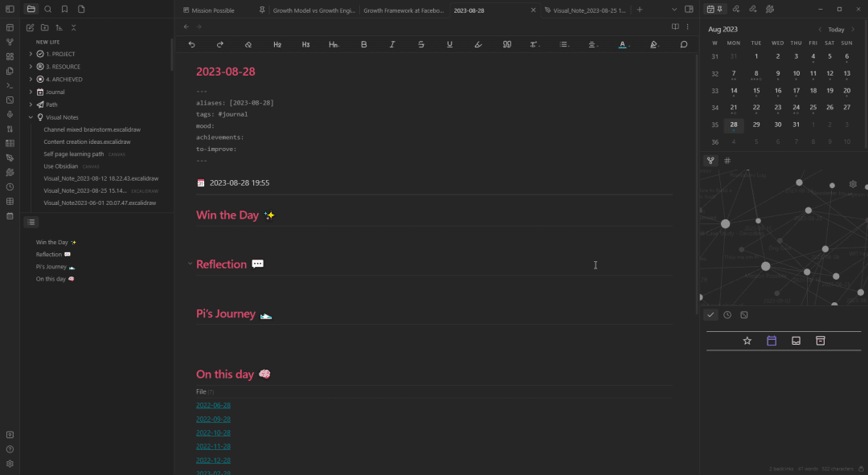The height and width of the screenshot is (475, 868).
Task: Click the new note icon in file explorer
Action: tap(31, 27)
